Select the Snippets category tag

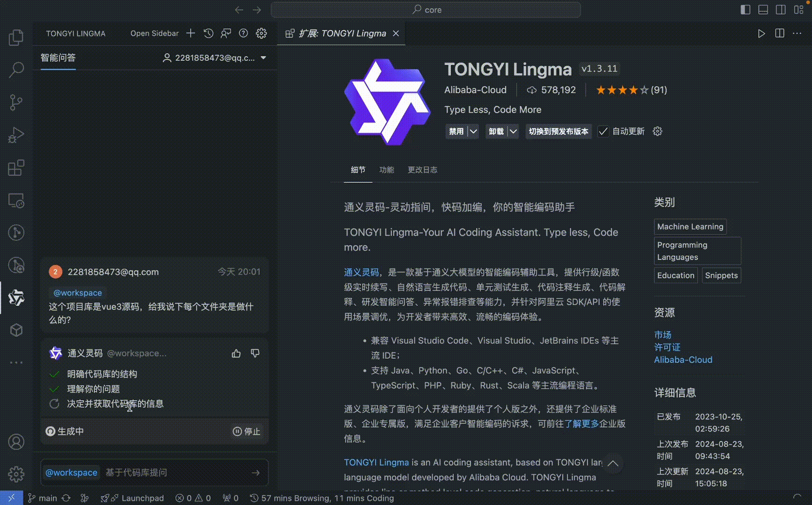pyautogui.click(x=722, y=275)
